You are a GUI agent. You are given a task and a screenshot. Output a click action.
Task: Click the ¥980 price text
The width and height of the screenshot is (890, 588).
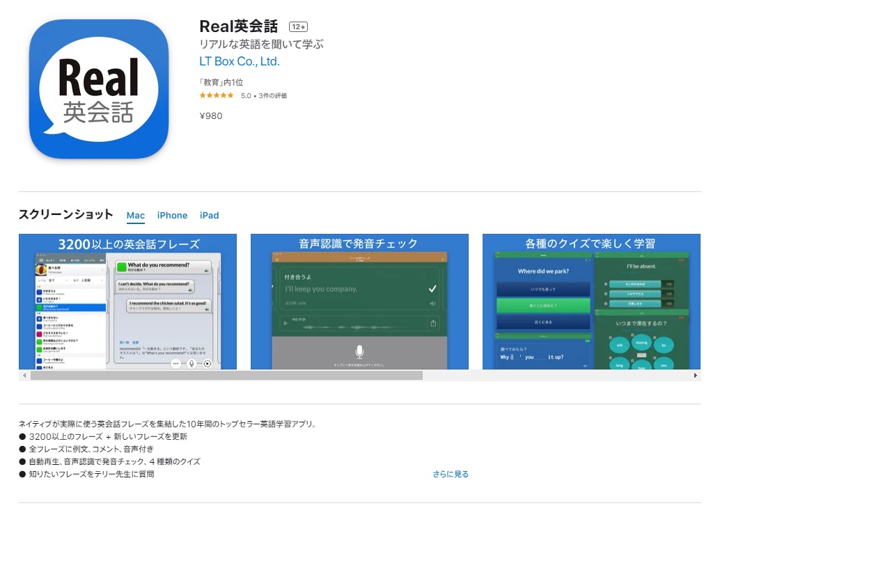pyautogui.click(x=211, y=116)
